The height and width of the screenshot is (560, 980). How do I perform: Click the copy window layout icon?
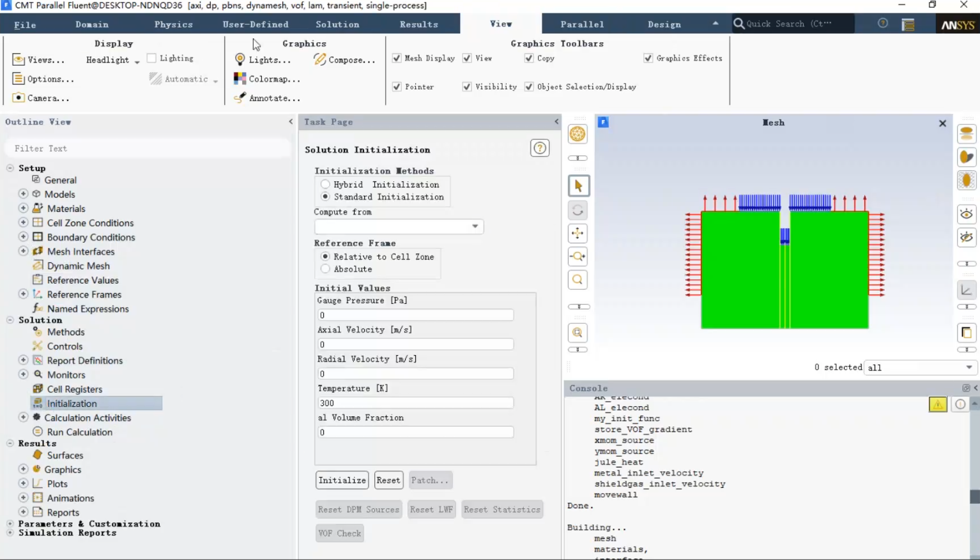click(x=967, y=333)
